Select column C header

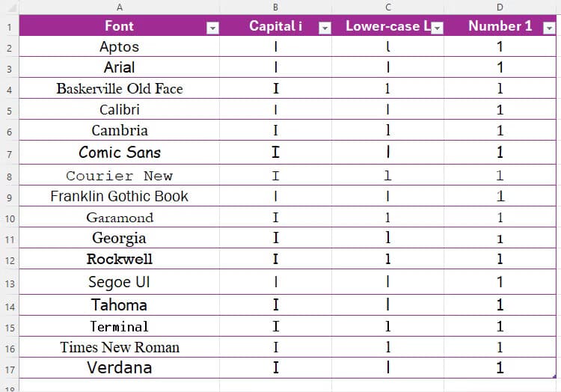[387, 7]
